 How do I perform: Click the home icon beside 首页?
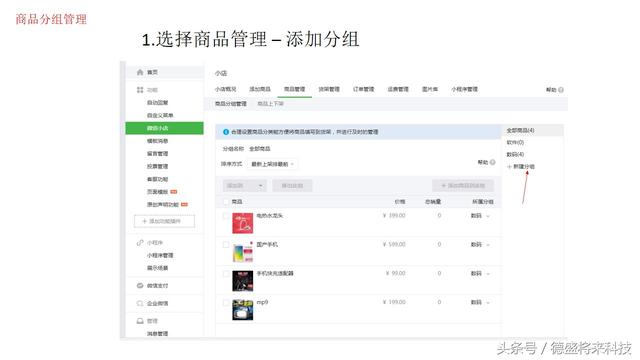[140, 72]
